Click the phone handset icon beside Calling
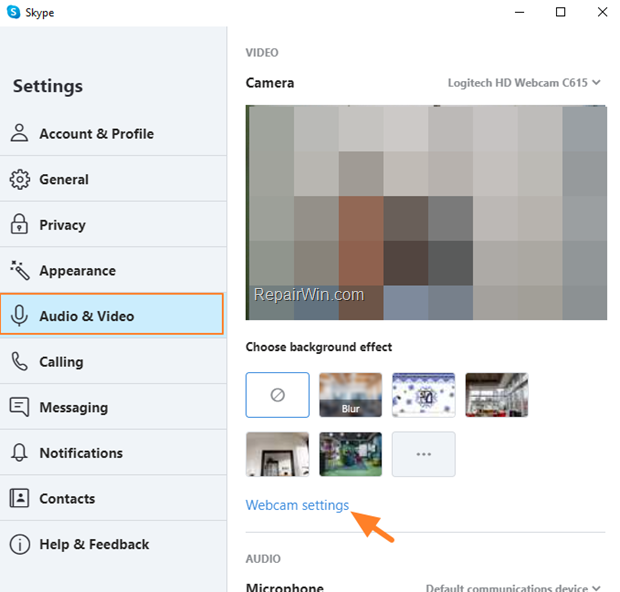 [x=19, y=361]
